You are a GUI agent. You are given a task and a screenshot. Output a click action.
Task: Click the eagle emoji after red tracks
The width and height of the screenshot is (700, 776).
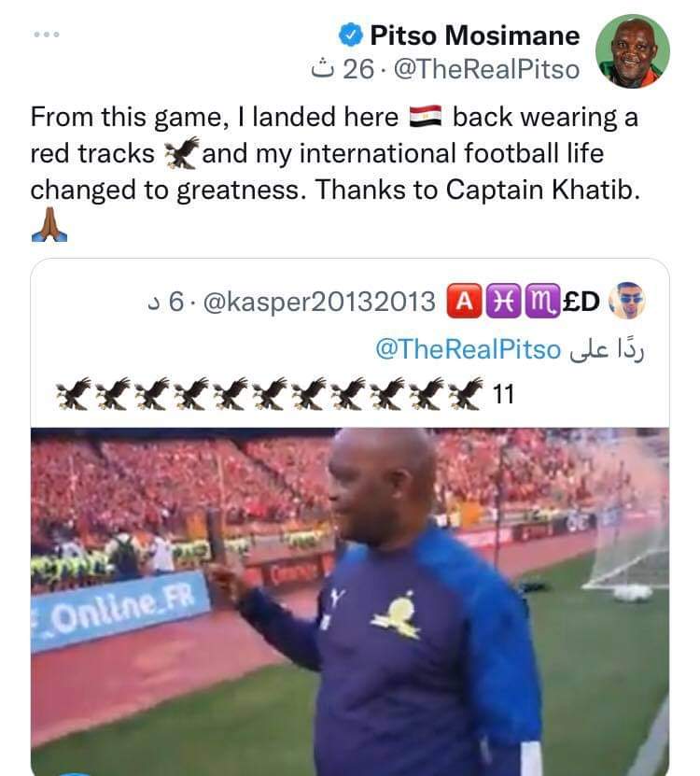click(x=182, y=153)
